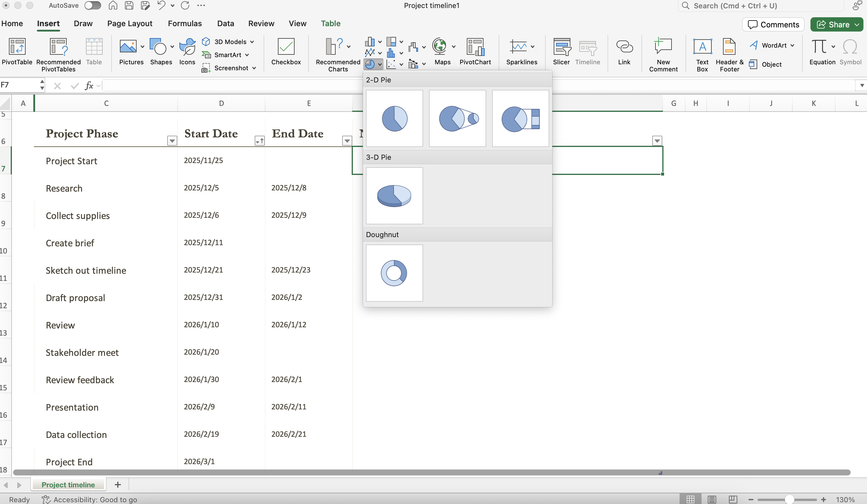Open the Data tab
Viewport: 867px width, 504px height.
pos(225,24)
